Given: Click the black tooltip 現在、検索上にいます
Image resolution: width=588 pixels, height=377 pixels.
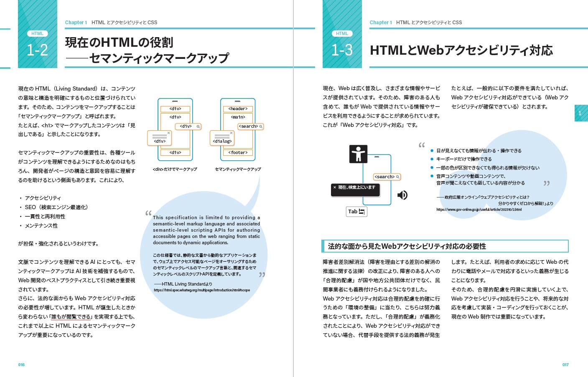Looking at the screenshot, I should 356,190.
